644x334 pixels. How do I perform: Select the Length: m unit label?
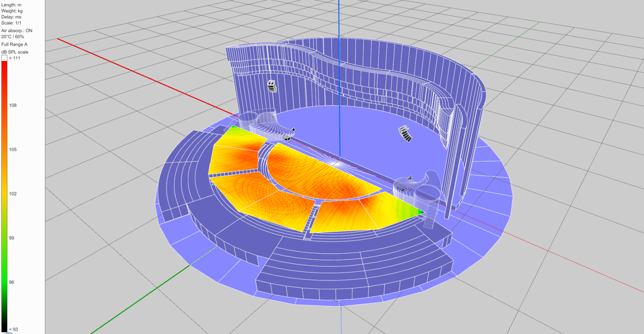click(11, 5)
